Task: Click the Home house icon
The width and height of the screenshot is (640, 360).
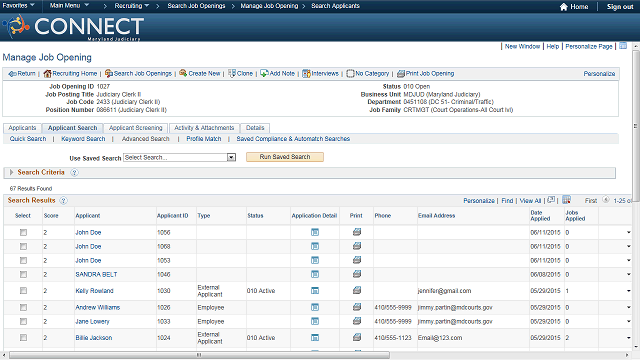Action: point(564,7)
